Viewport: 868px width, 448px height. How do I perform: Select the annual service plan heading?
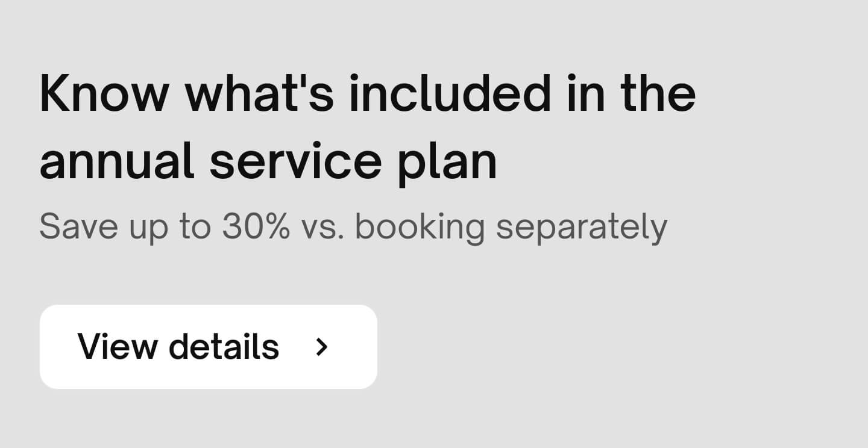click(x=367, y=127)
